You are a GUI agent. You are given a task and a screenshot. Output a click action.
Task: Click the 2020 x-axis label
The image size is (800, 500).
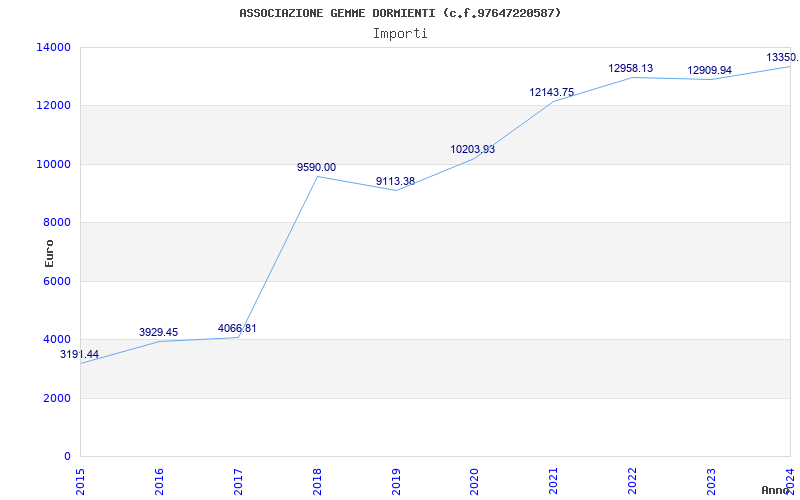tap(475, 482)
